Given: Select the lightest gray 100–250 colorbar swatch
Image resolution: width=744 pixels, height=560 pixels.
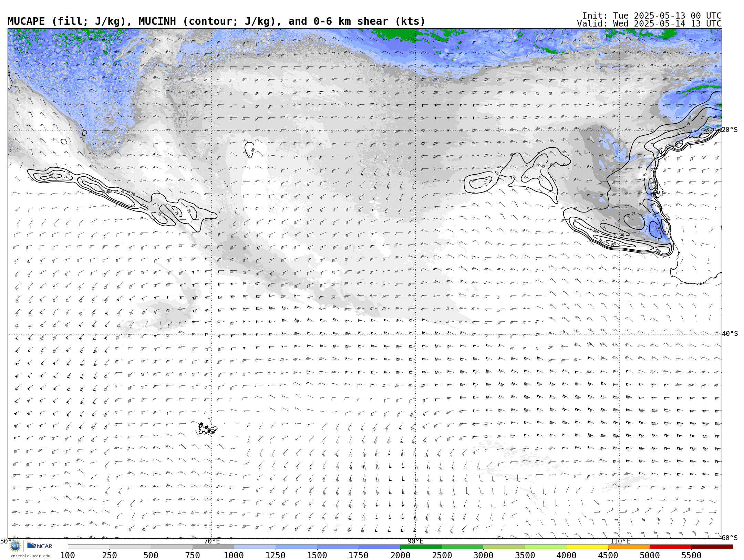Looking at the screenshot, I should tap(89, 547).
